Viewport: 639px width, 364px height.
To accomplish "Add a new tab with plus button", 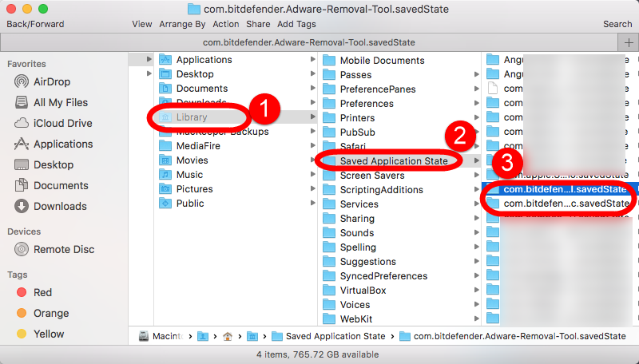I will click(629, 42).
